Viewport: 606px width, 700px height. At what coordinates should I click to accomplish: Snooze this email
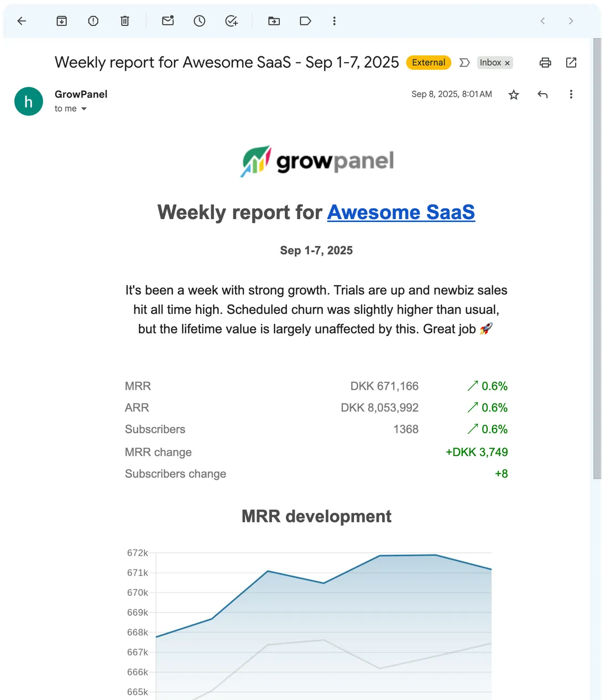click(x=199, y=20)
